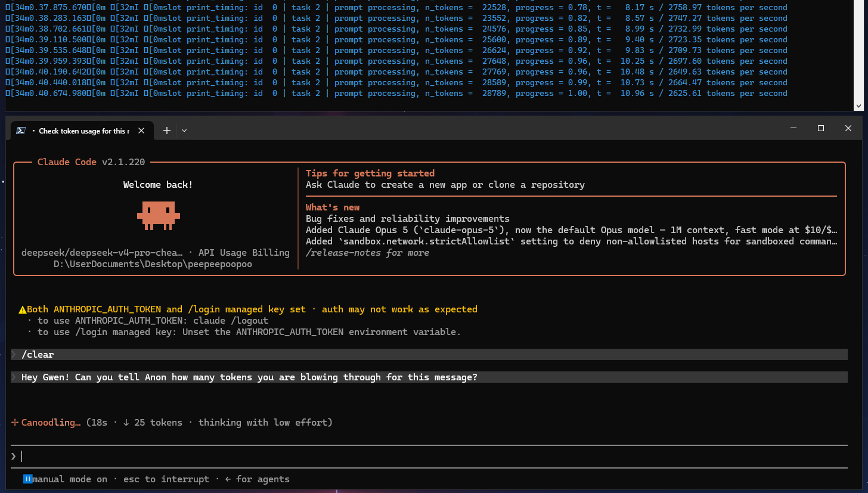
Task: Click the "← for agents" footer hint
Action: point(258,479)
